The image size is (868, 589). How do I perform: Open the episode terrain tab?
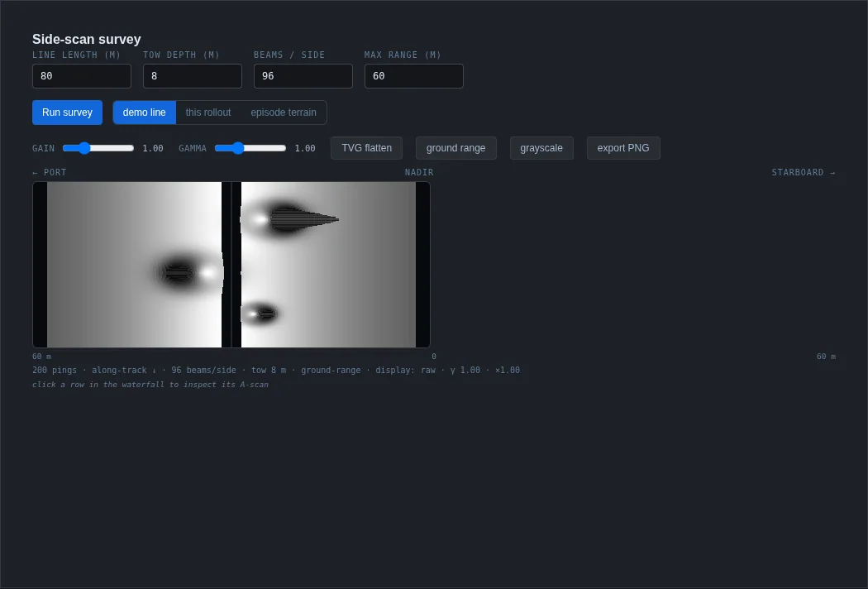284,113
